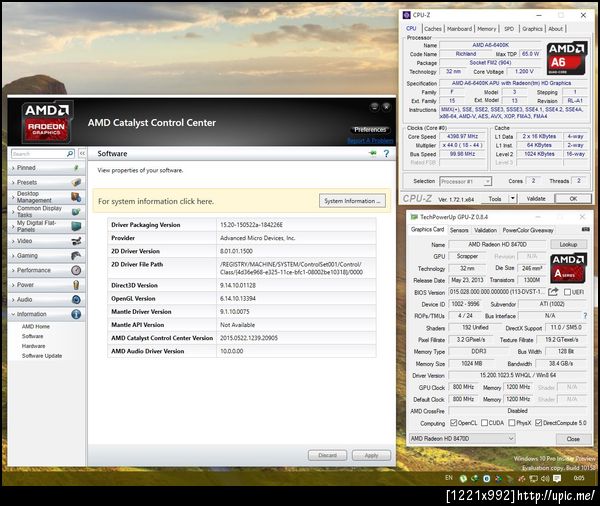Image resolution: width=600 pixels, height=506 pixels.
Task: Click the GPU-Z Lookup button
Action: (x=568, y=244)
